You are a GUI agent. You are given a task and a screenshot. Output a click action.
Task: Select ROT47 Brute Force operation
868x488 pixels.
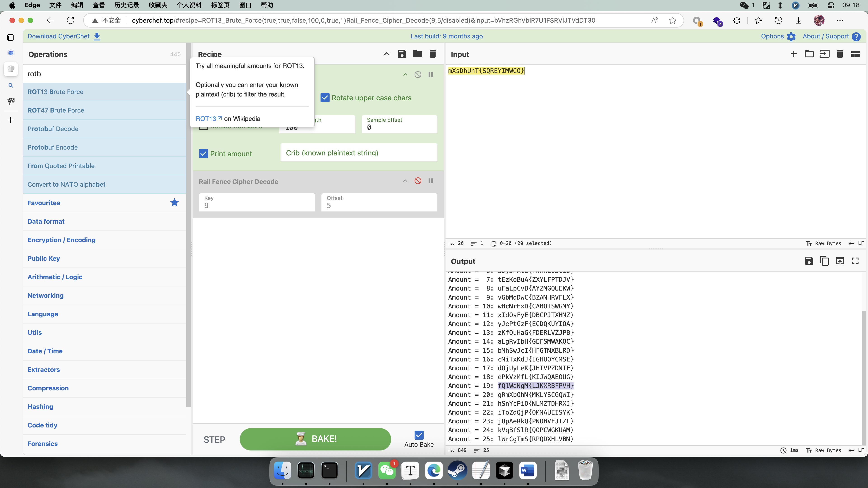point(104,110)
